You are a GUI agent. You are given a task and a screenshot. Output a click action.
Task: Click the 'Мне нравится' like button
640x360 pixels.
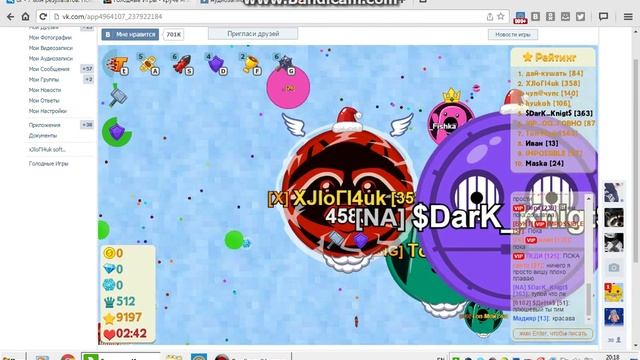[130, 35]
